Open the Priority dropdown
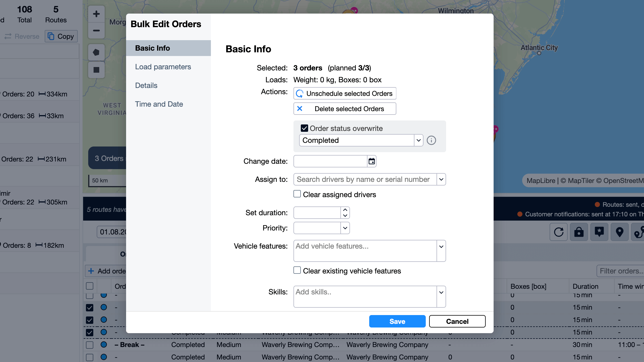644x362 pixels. click(345, 228)
